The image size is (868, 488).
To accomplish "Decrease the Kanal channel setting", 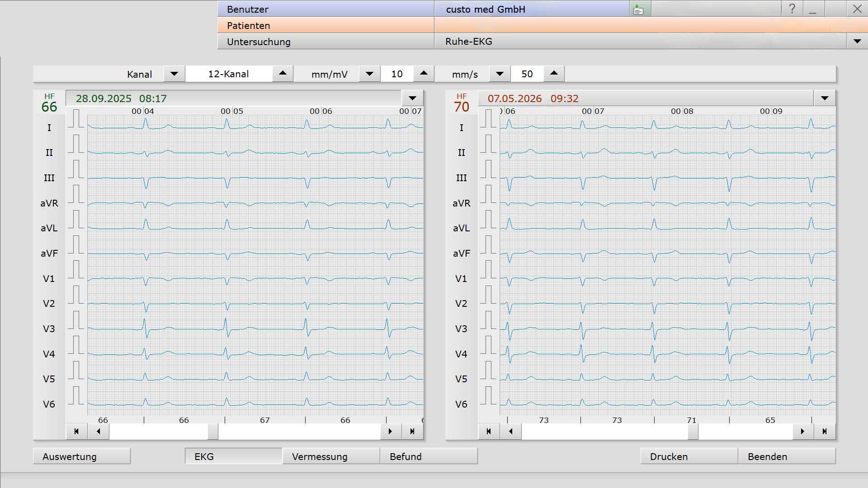I will pos(174,74).
